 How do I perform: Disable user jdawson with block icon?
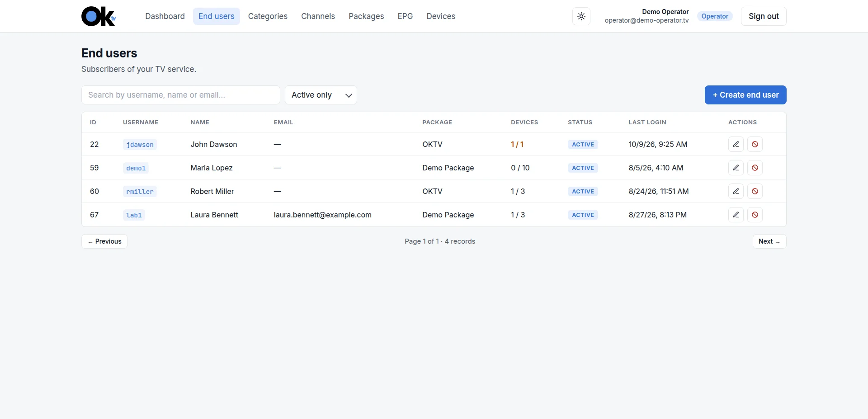[x=755, y=144]
